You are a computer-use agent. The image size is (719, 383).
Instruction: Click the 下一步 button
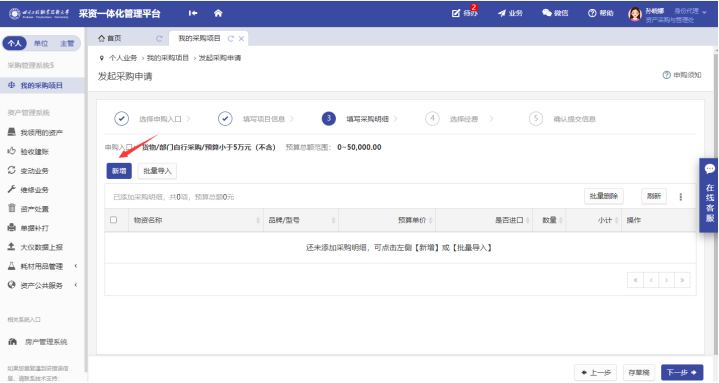682,372
